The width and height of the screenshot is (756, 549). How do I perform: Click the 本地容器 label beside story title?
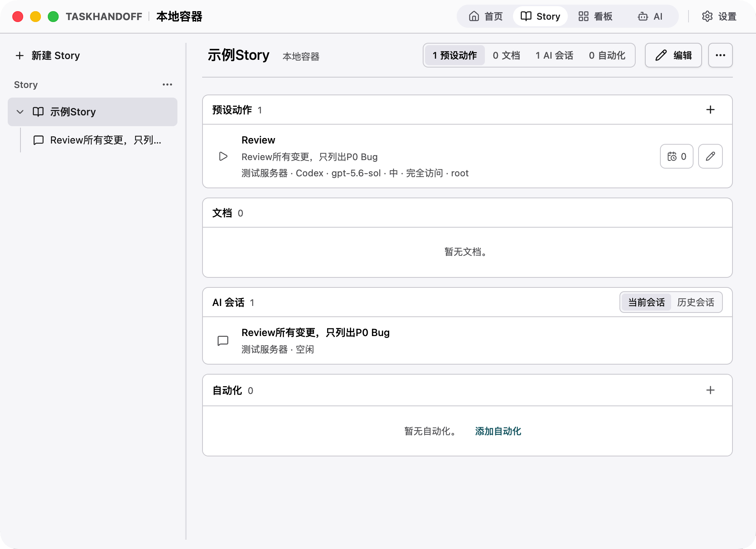pos(301,57)
